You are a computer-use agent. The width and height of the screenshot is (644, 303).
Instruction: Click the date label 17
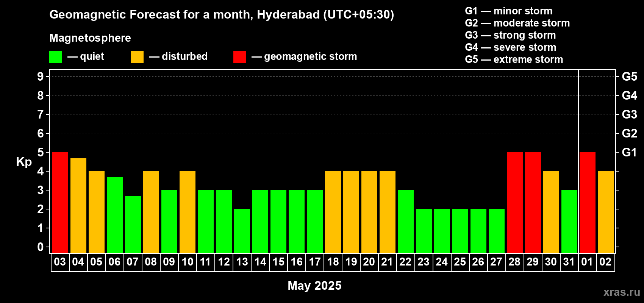(x=314, y=262)
